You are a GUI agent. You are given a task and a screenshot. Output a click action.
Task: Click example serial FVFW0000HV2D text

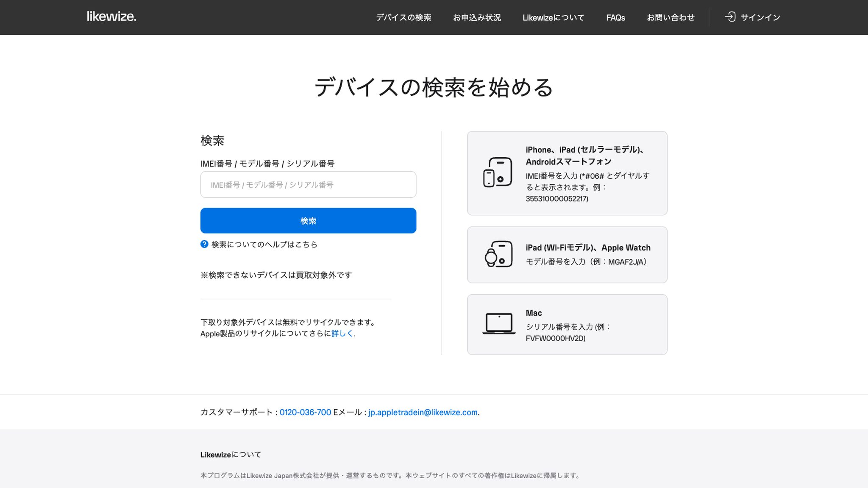pos(555,338)
